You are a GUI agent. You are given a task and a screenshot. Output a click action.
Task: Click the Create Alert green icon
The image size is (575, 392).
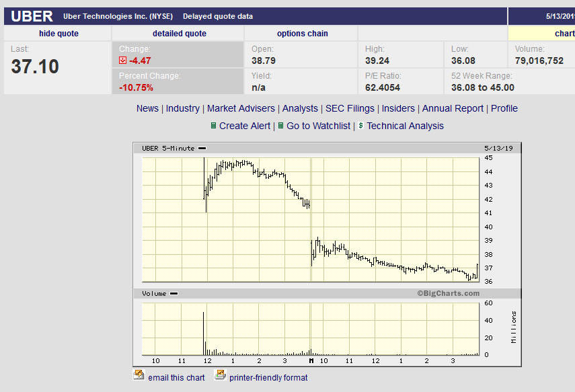tap(213, 126)
